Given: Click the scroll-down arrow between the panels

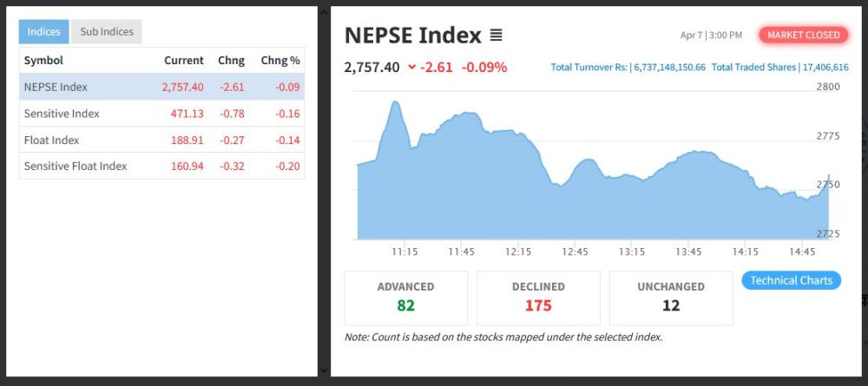Looking at the screenshot, I should pyautogui.click(x=325, y=370).
